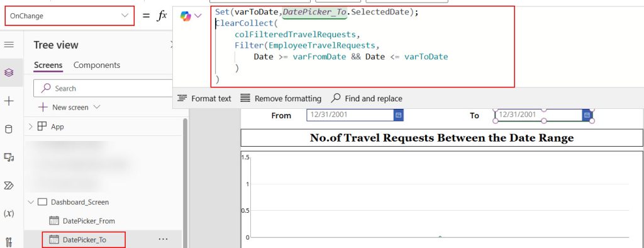Screen dimensions: 644x248
Task: Expand the App tree node
Action: click(30, 127)
